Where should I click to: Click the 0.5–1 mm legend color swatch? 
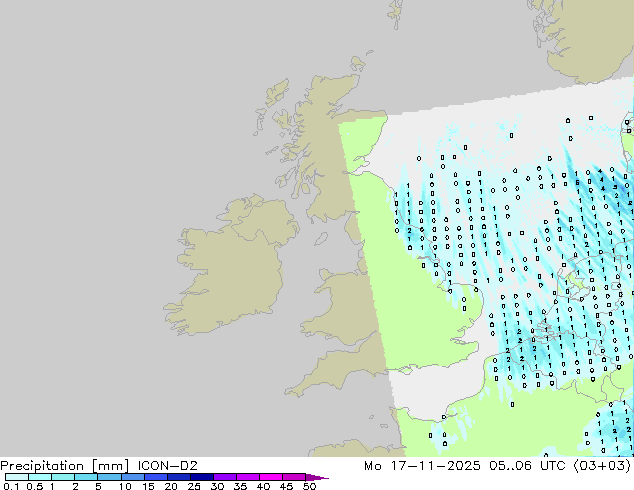coord(40,477)
